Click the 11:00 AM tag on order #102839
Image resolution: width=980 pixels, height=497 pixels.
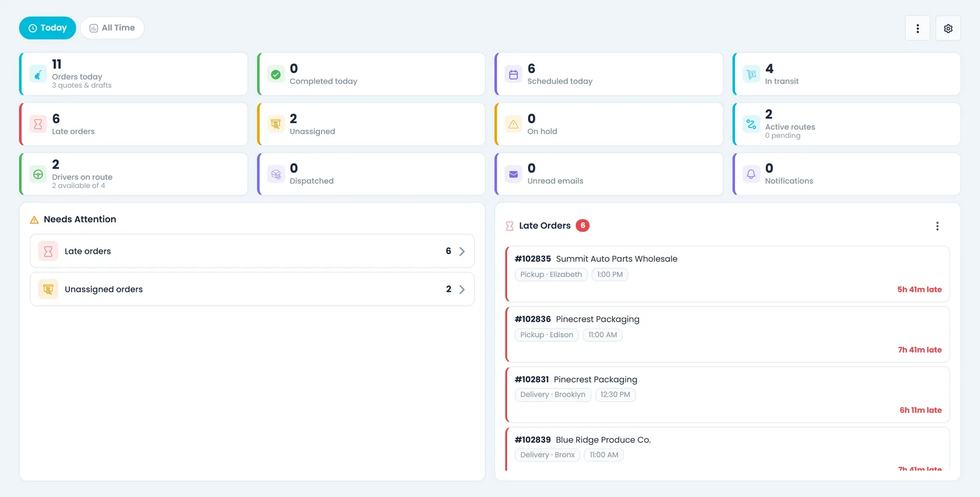click(604, 455)
